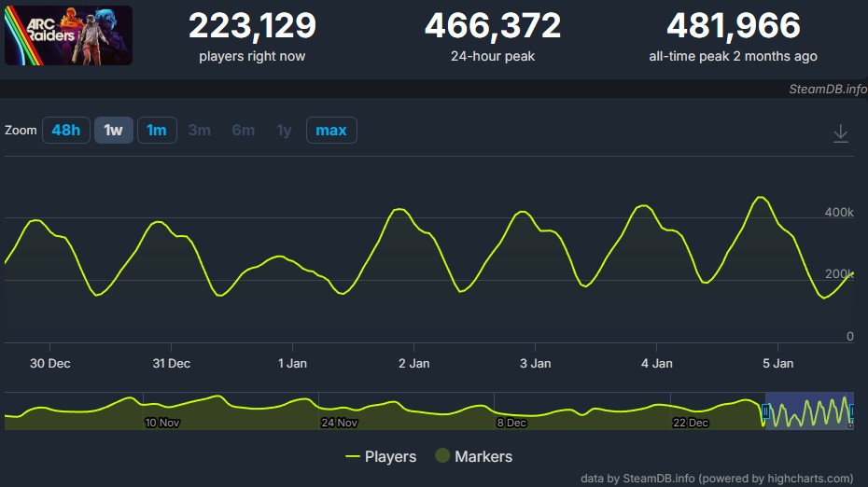Click the disabled 3m zoom option
Image resolution: width=868 pixels, height=487 pixels.
click(199, 131)
